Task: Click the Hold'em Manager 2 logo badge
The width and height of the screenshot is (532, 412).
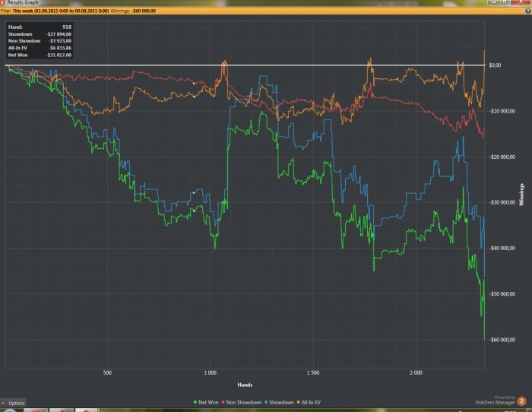Action: 521,399
